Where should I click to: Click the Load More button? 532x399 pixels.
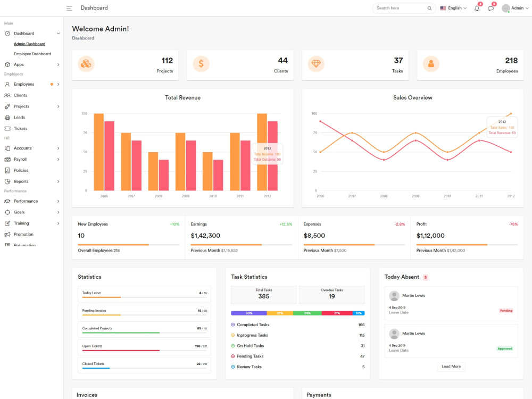click(451, 367)
